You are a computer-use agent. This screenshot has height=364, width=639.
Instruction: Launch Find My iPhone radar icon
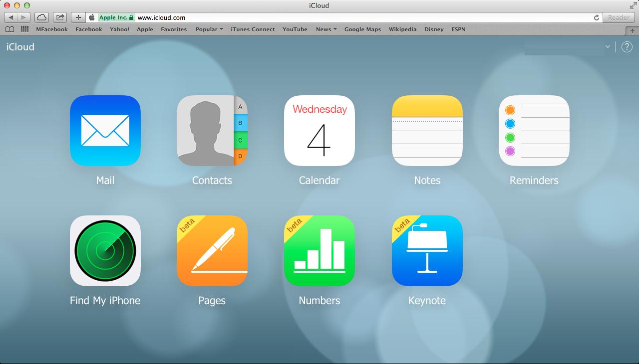click(105, 251)
